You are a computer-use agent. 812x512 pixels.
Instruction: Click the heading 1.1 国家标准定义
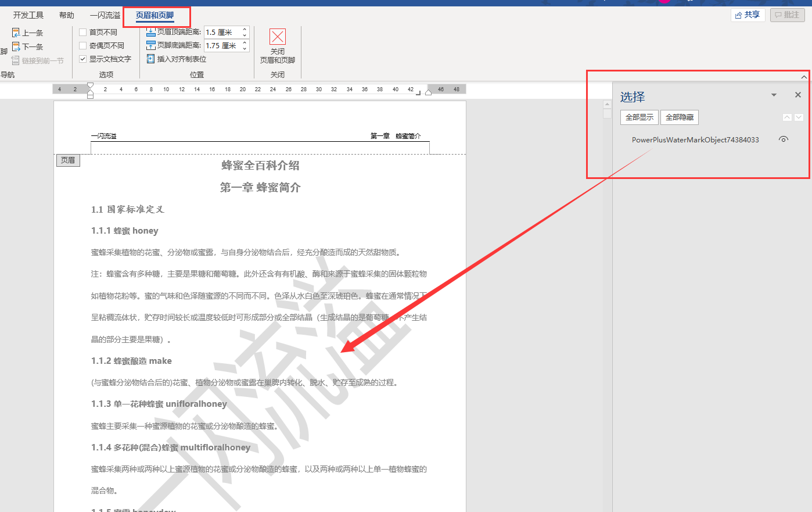click(128, 209)
